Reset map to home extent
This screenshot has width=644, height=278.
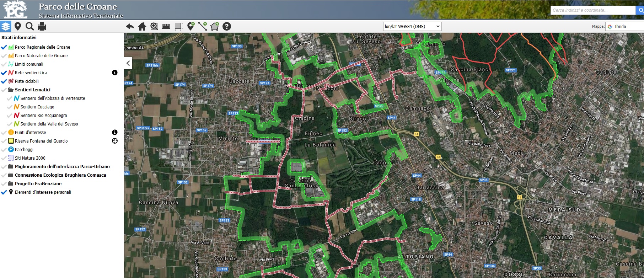[142, 26]
